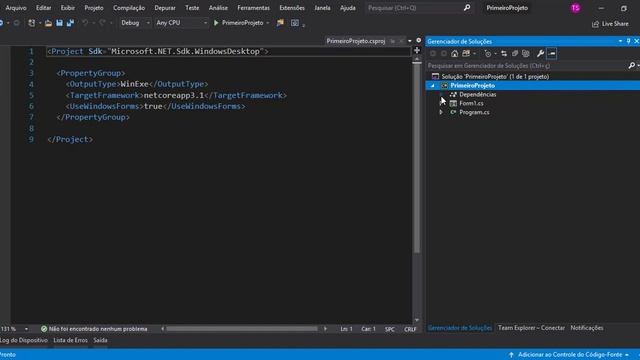This screenshot has width=640, height=360.
Task: Pin the Gerenciador de Soluções panel
Action: 629,41
